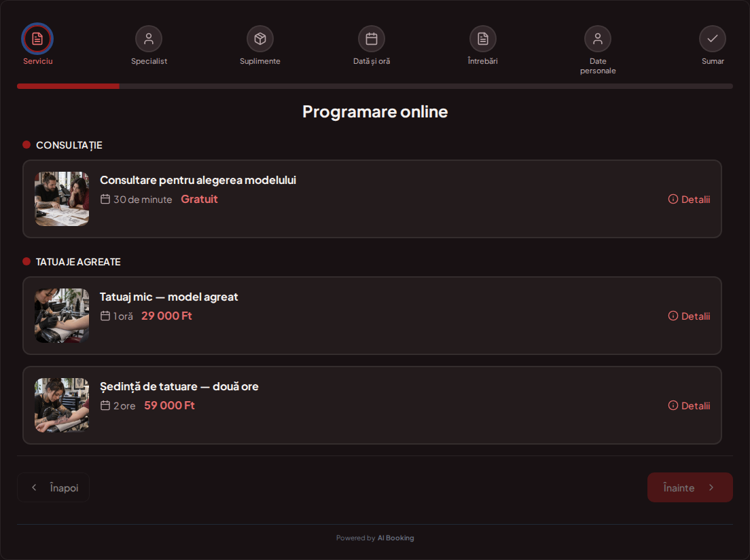
Task: Click the Suplimente step box icon
Action: pos(260,39)
